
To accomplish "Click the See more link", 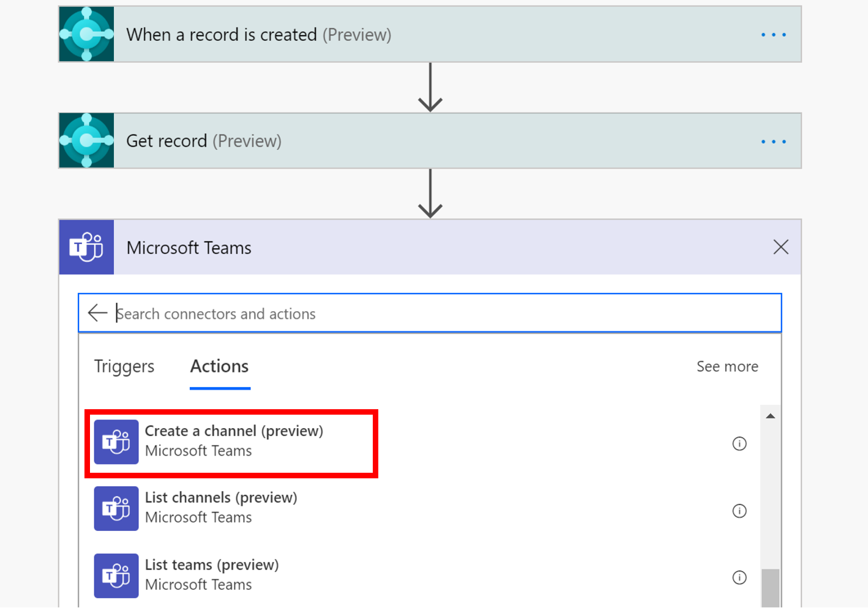I will pos(727,366).
